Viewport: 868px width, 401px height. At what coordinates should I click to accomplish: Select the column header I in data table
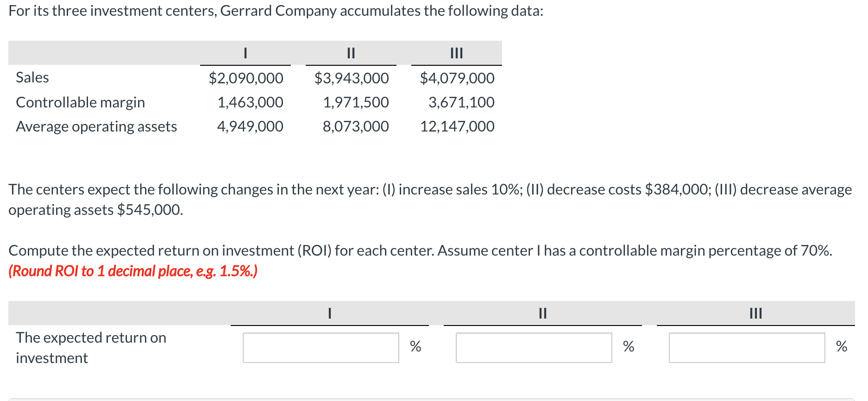click(245, 53)
